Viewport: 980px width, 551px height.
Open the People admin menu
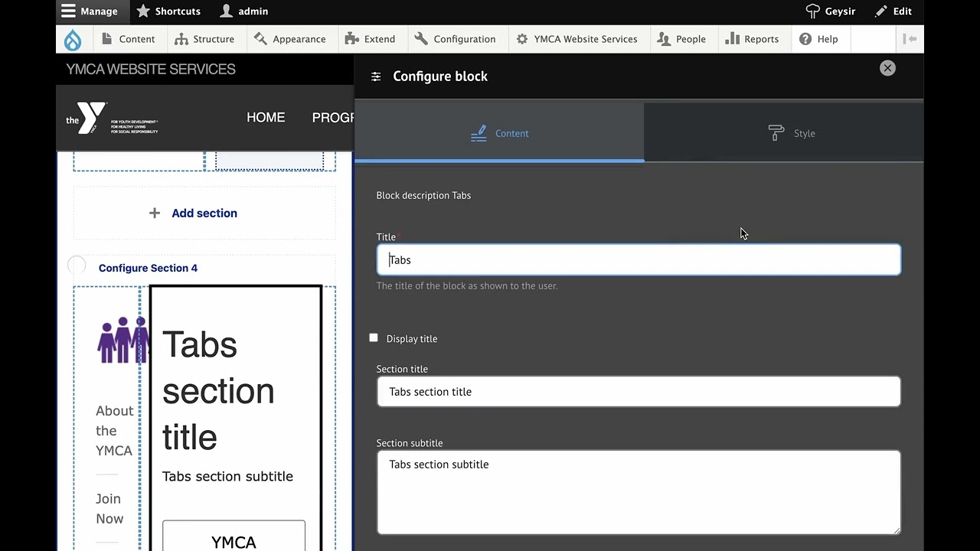681,39
